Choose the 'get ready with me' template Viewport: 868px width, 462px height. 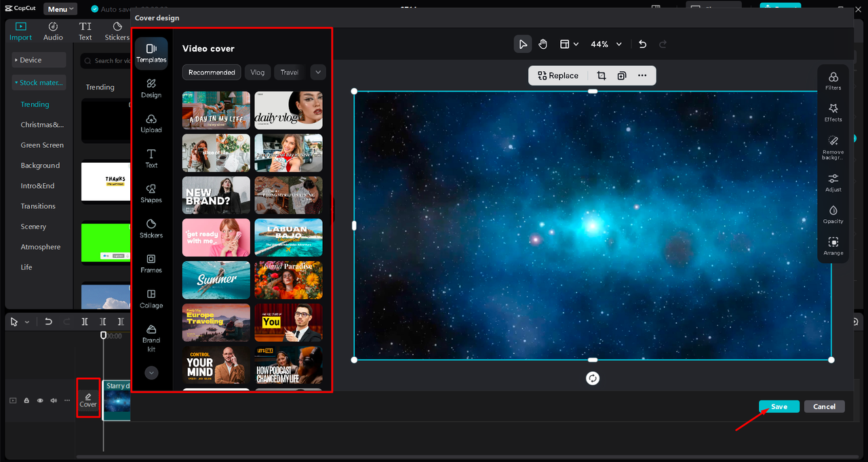point(216,237)
